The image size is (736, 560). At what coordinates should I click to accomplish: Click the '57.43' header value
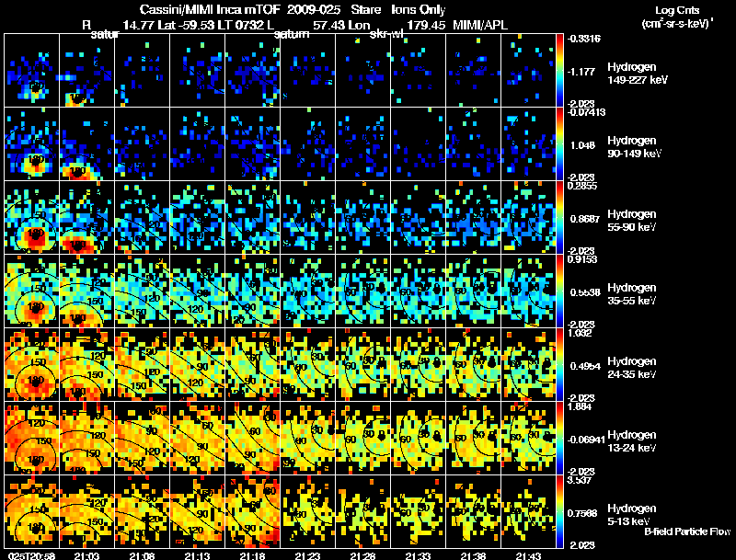pyautogui.click(x=328, y=26)
